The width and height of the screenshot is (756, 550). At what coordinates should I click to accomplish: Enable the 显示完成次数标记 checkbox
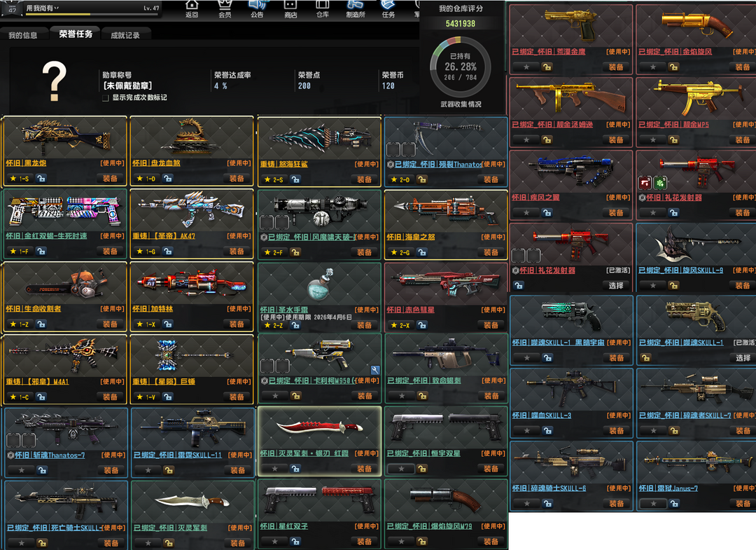[x=106, y=98]
